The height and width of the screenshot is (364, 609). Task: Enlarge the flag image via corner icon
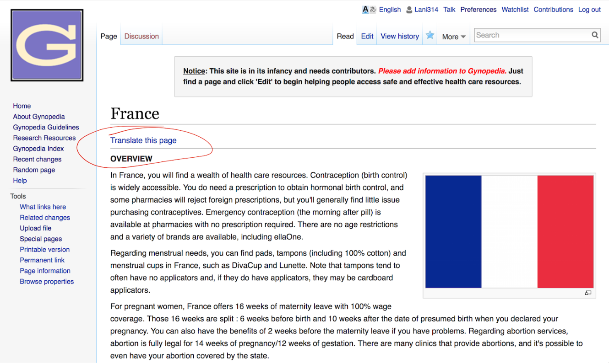point(588,293)
